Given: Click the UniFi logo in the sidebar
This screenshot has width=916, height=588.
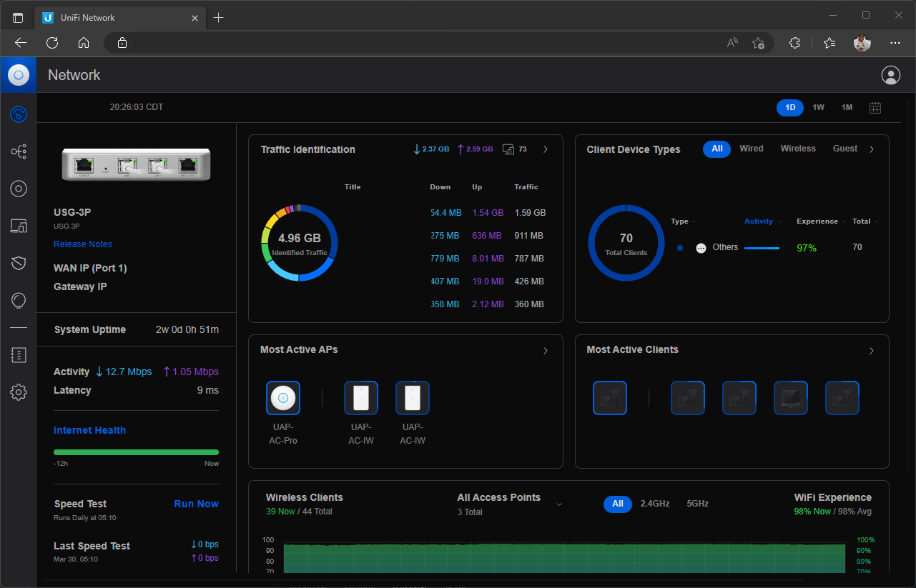Looking at the screenshot, I should pyautogui.click(x=19, y=75).
